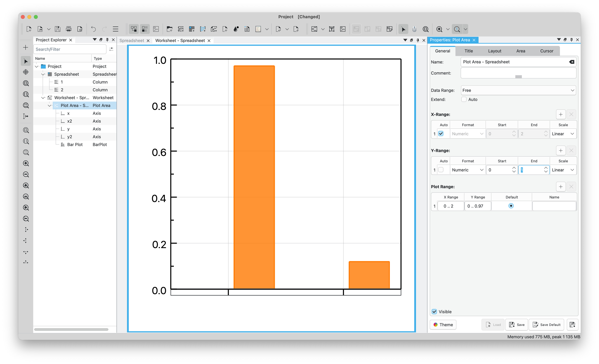Screen dimensions: 599x364
Task: Collapse the Spreadsheet tree node
Action: pyautogui.click(x=43, y=74)
